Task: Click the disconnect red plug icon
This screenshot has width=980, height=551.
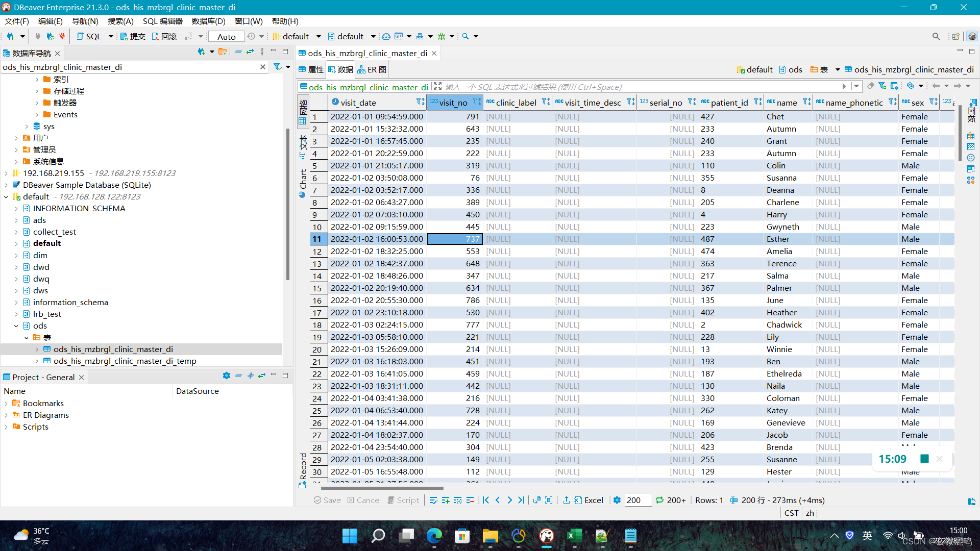Action: 62,36
